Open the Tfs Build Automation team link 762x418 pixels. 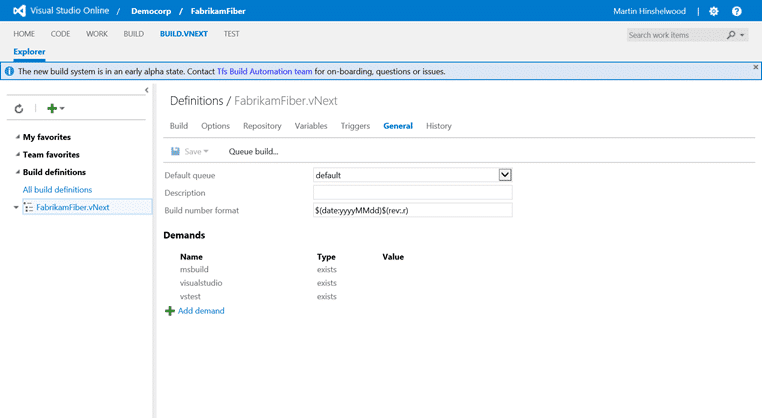[264, 71]
